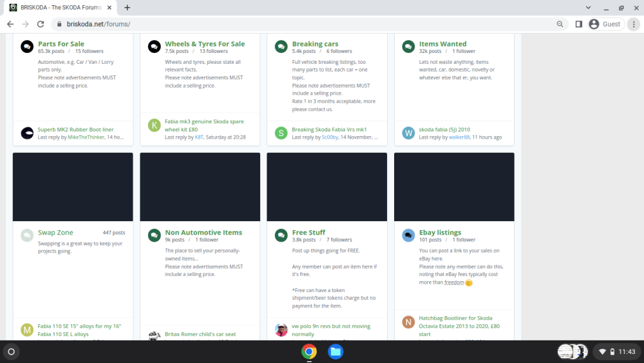The width and height of the screenshot is (644, 363).
Task: Open skoda fabia (5J) 2010 topic
Action: coord(444,129)
